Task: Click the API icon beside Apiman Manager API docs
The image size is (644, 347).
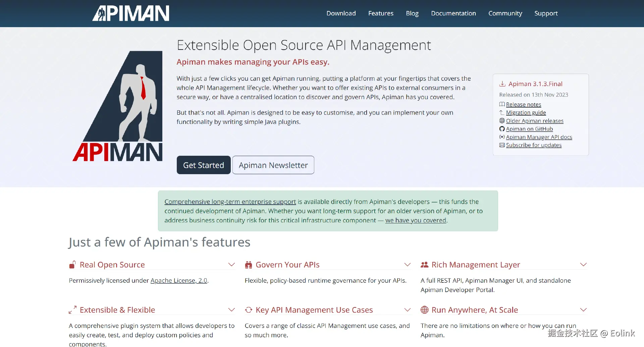Action: (502, 137)
